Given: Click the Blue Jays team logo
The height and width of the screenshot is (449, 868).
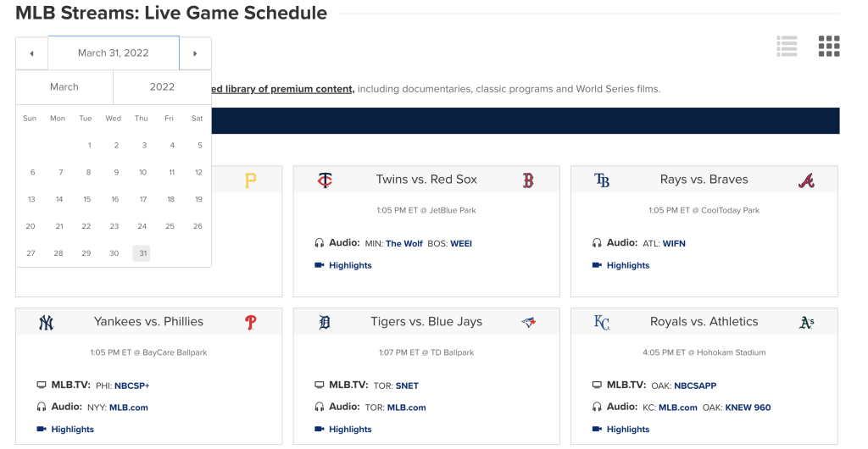Looking at the screenshot, I should click(x=528, y=322).
